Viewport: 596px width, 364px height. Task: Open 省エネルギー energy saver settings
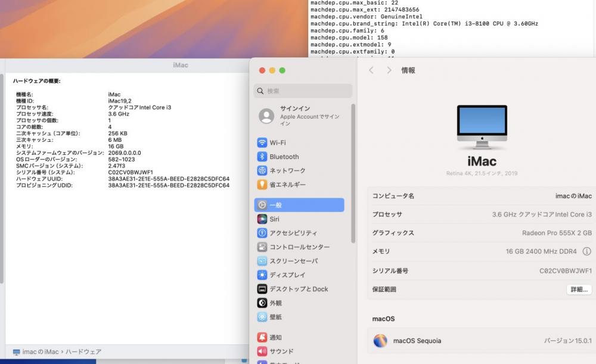point(287,185)
